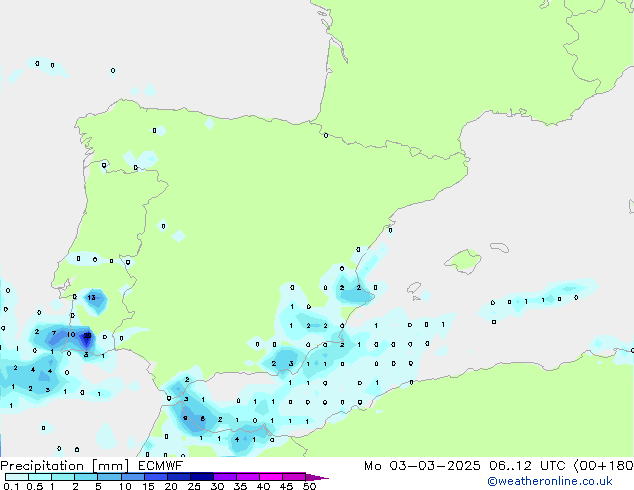634x490 pixels.
Task: Click the 45–50 mm legend color swatch
Action: click(x=294, y=477)
